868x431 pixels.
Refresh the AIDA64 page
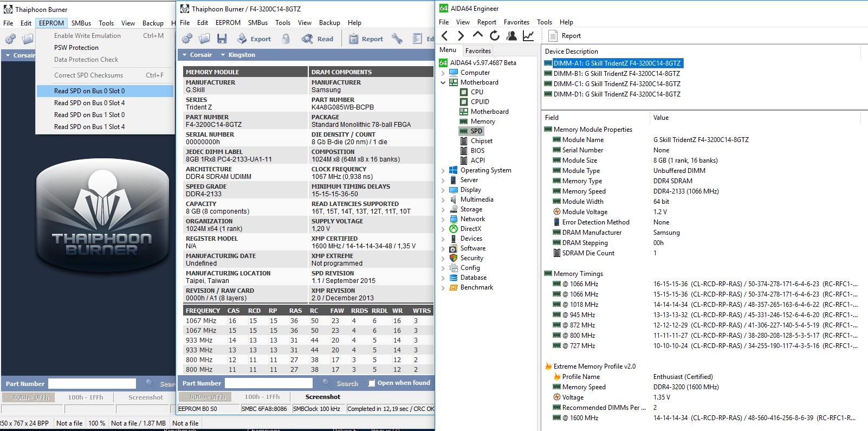494,36
